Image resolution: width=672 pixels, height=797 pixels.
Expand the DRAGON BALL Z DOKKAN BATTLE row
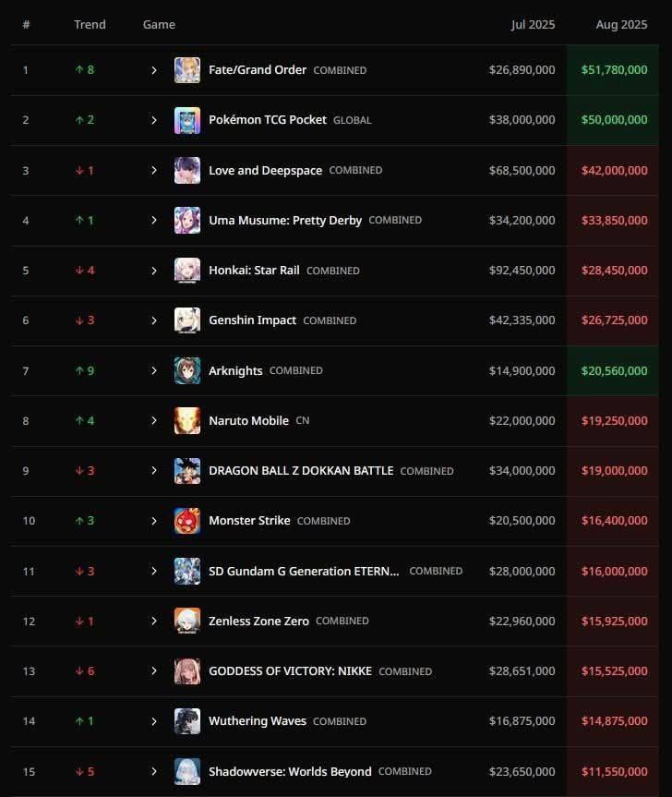154,471
